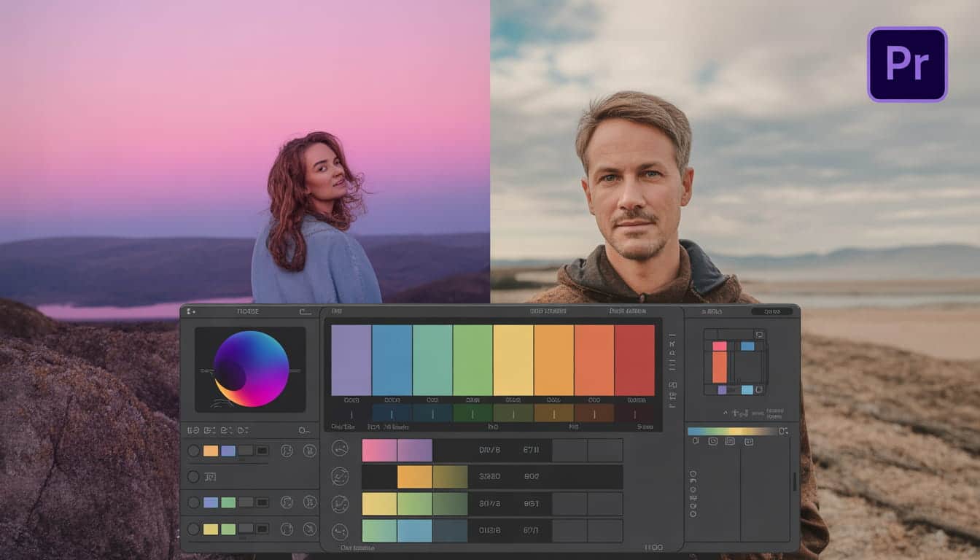The image size is (980, 560).
Task: Click the labeled button below the color strip row
Action: click(x=343, y=427)
